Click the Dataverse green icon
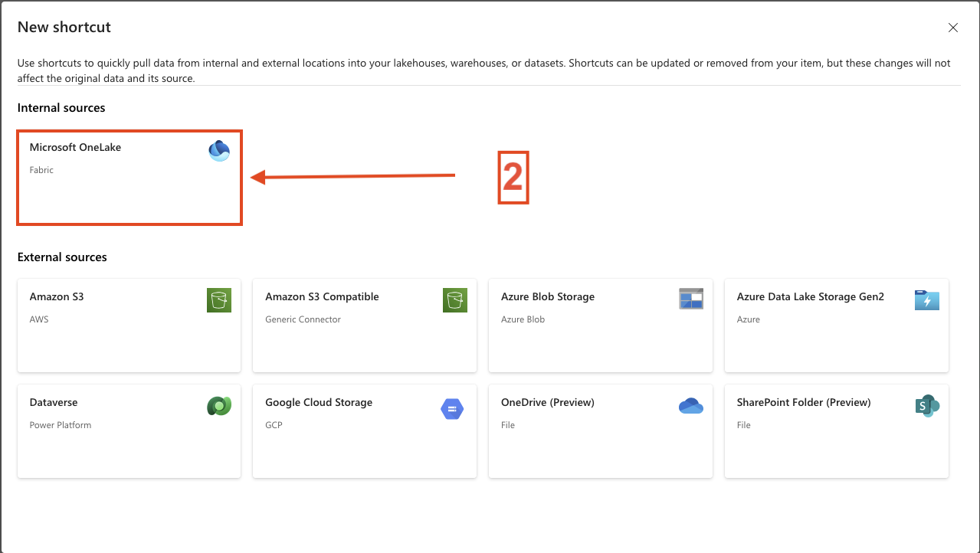Screen dimensions: 980x553 [219, 406]
